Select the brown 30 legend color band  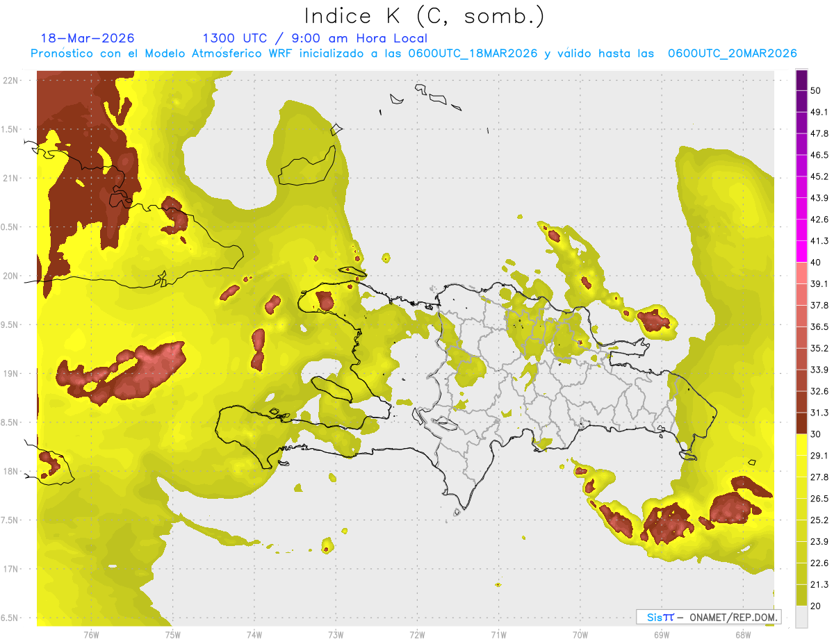pos(801,424)
